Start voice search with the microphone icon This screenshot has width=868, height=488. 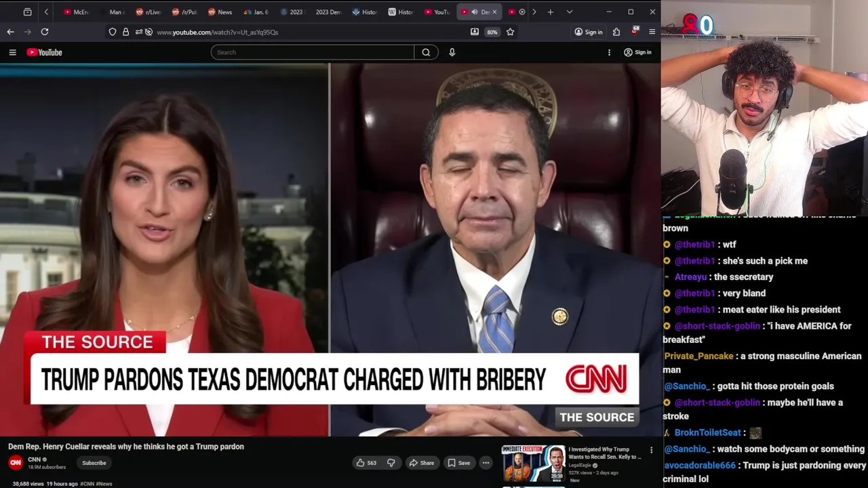coord(452,52)
